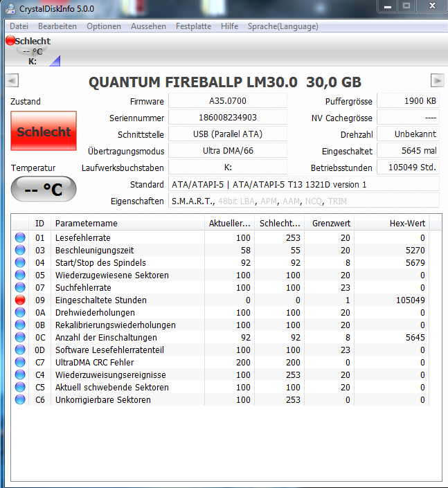Click the Laufwerksbuchstaben field K:
This screenshot has height=488, width=448.
[x=228, y=168]
